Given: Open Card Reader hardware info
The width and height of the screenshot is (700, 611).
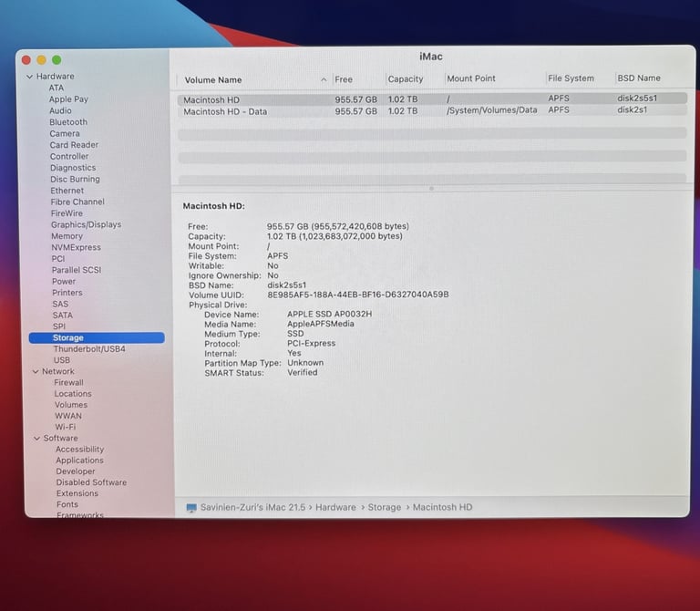Looking at the screenshot, I should click(74, 145).
